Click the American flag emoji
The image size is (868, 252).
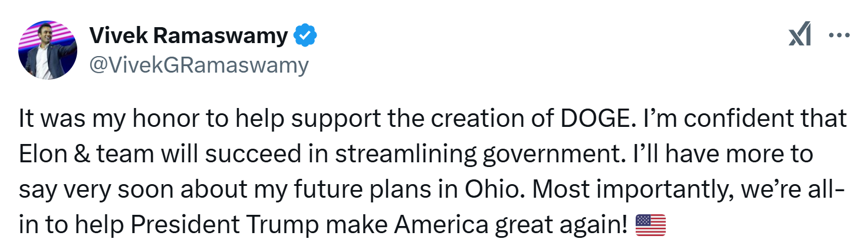650,225
